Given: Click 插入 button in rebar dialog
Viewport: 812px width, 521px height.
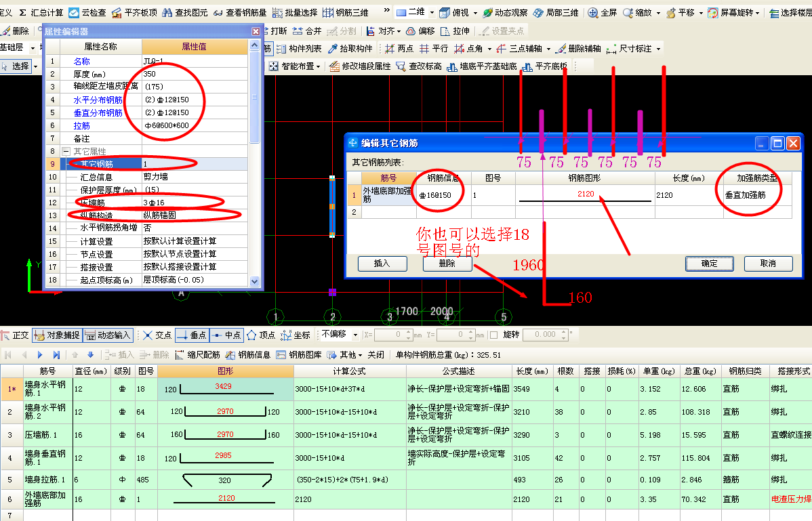Looking at the screenshot, I should tap(382, 264).
